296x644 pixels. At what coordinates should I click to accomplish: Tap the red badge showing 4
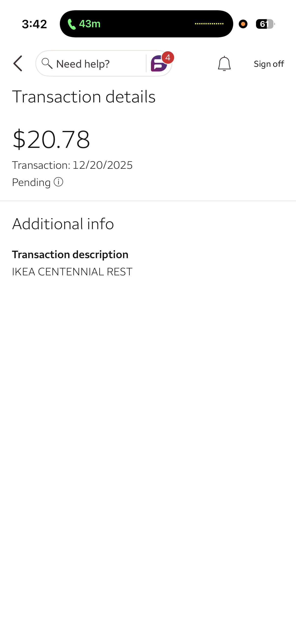[x=168, y=57]
